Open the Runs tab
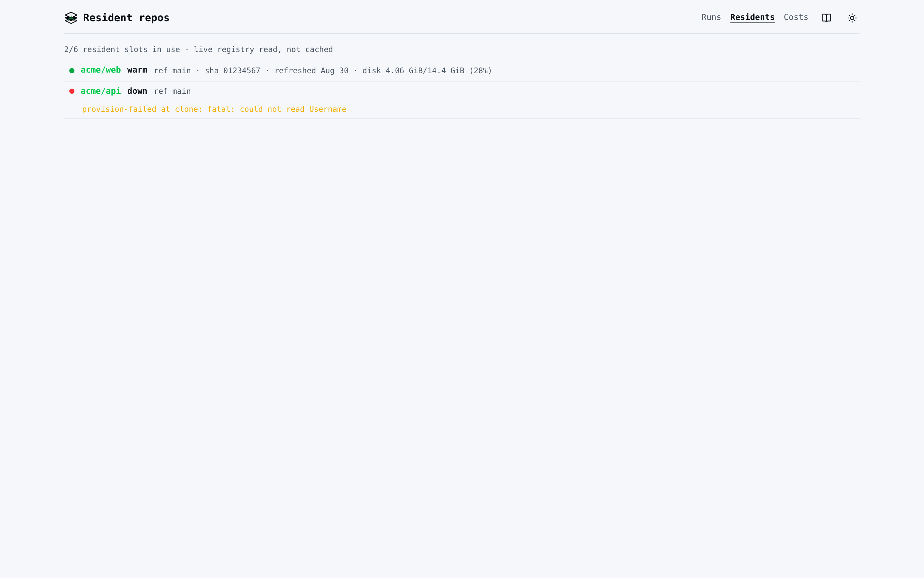The width and height of the screenshot is (924, 578). pyautogui.click(x=711, y=17)
